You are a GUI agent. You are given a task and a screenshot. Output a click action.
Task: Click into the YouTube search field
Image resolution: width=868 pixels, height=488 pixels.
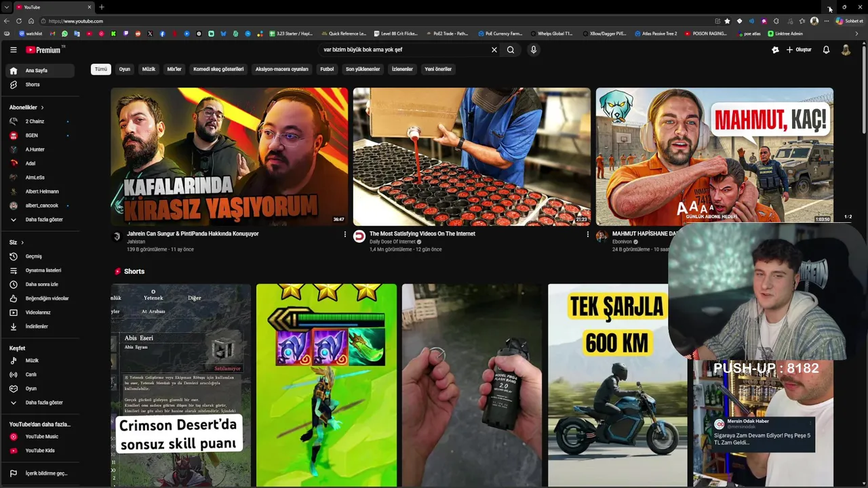403,49
